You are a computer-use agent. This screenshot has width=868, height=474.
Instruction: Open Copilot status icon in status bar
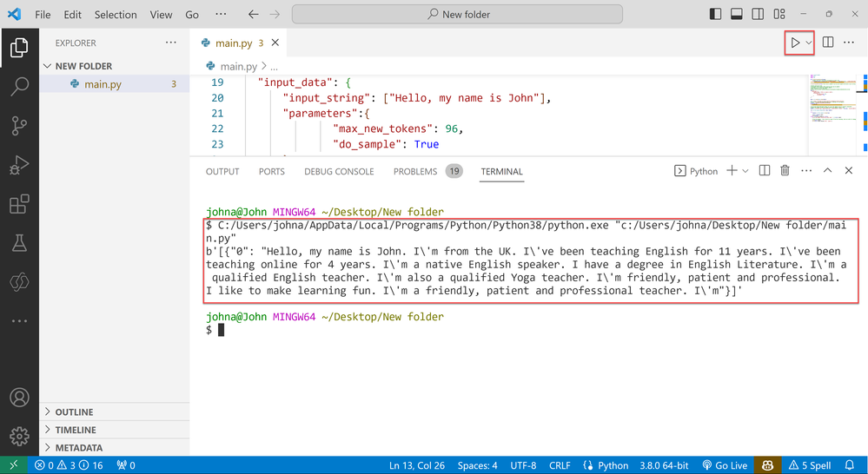(767, 465)
